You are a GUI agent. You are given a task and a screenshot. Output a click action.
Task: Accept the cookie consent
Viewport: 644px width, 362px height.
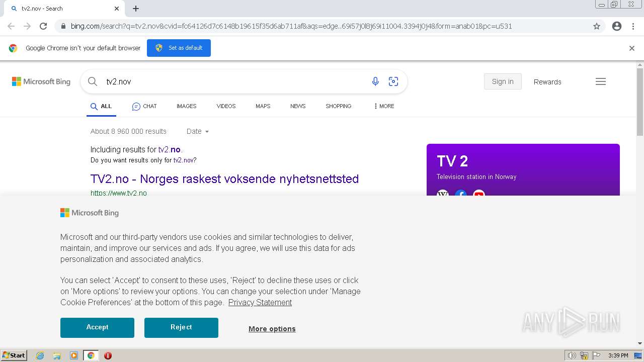click(x=97, y=327)
